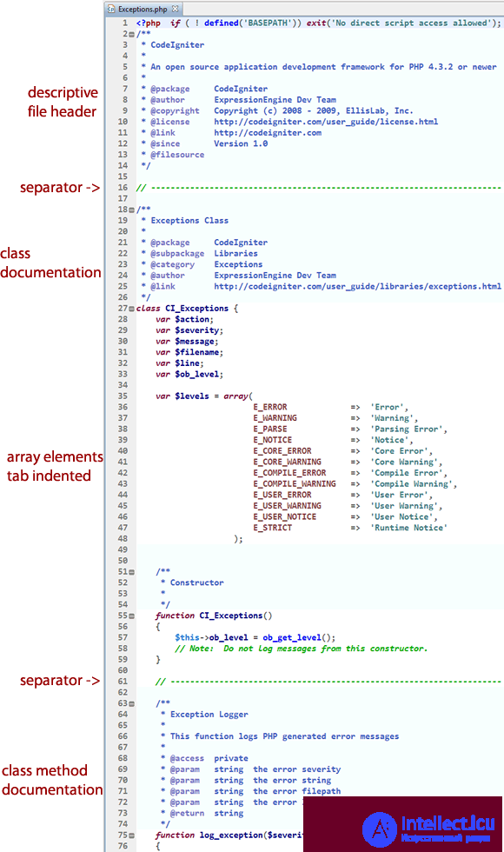The height and width of the screenshot is (852, 504).
Task: Click the @copyright tag in the header
Action: pos(175,111)
